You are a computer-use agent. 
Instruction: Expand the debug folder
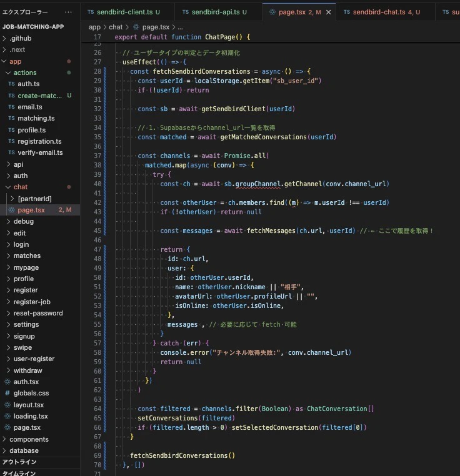tap(40, 221)
